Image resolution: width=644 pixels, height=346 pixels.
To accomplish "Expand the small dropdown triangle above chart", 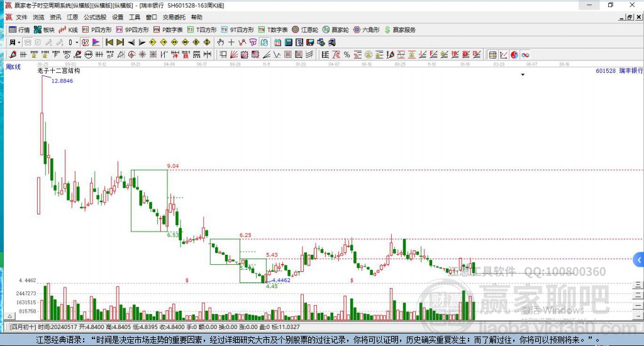I will (x=523, y=75).
